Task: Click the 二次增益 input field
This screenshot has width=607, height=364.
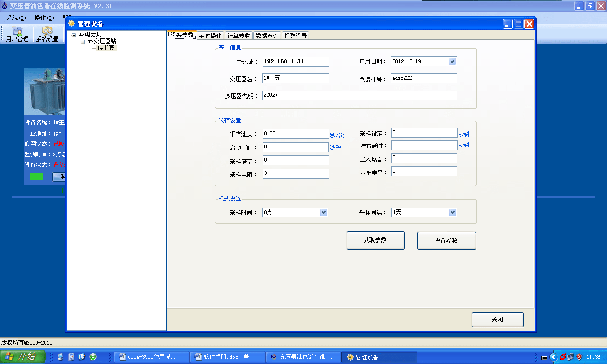Action: (424, 158)
